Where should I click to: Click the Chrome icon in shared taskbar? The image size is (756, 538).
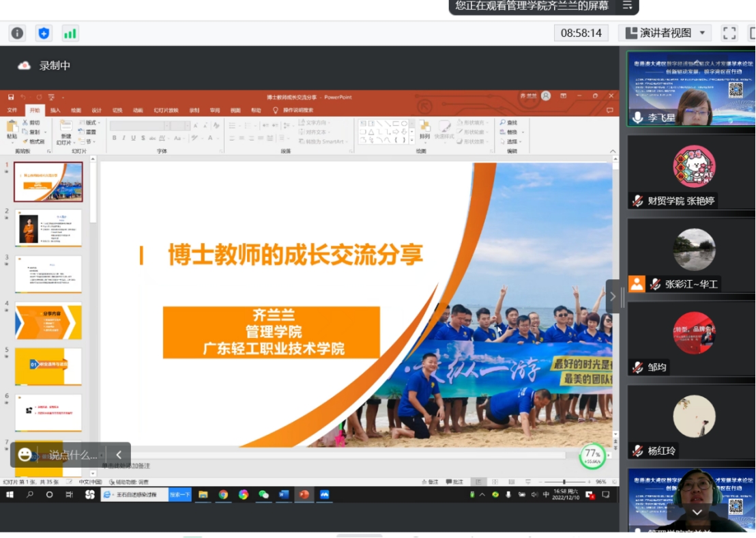coord(223,494)
